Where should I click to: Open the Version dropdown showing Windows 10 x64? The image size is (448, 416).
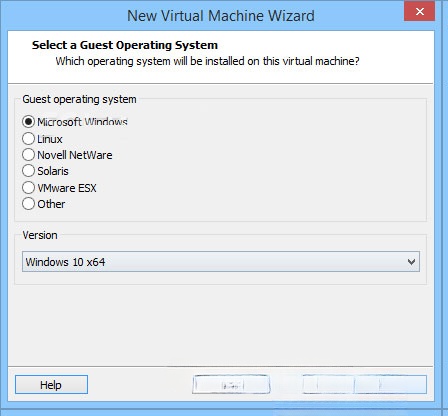pos(221,262)
